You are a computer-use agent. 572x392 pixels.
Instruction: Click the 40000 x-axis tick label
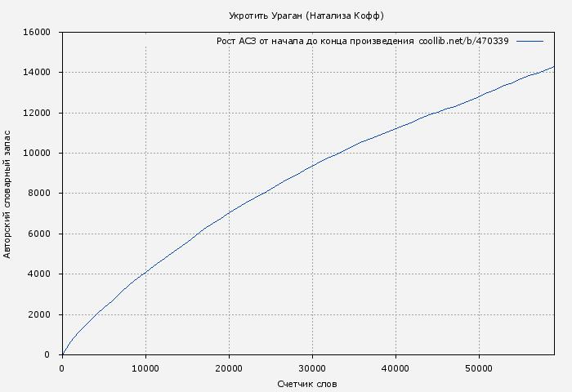[x=395, y=368]
